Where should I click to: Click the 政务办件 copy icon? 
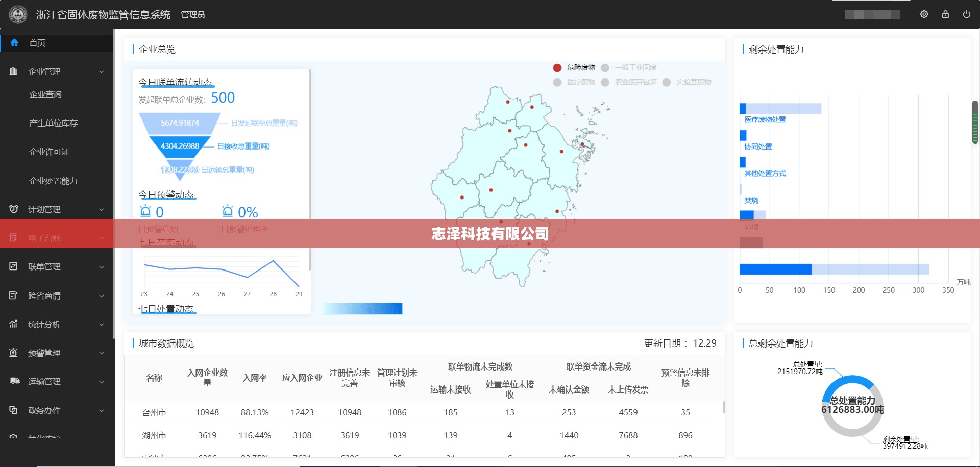point(13,410)
